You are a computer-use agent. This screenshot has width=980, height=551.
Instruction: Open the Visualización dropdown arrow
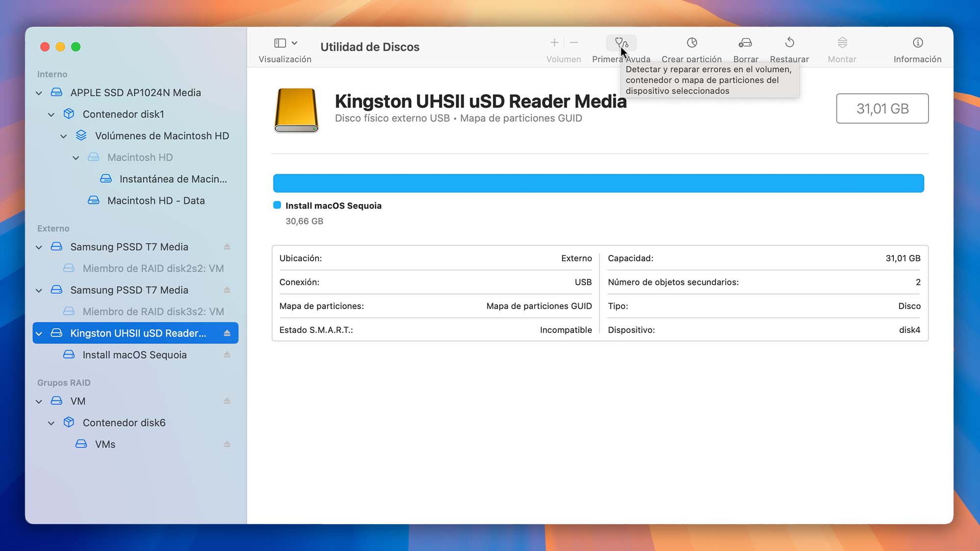[x=294, y=43]
